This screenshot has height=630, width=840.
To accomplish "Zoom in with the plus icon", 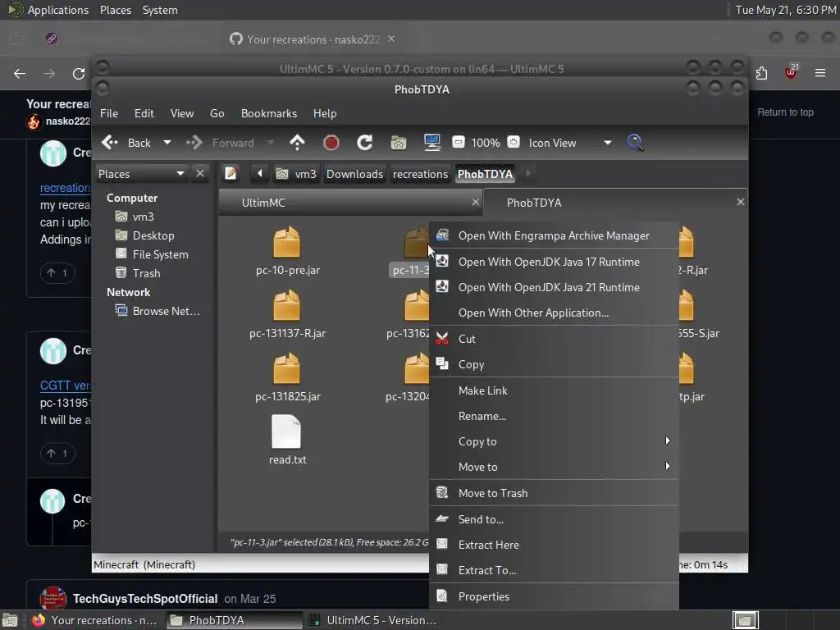I will (514, 143).
